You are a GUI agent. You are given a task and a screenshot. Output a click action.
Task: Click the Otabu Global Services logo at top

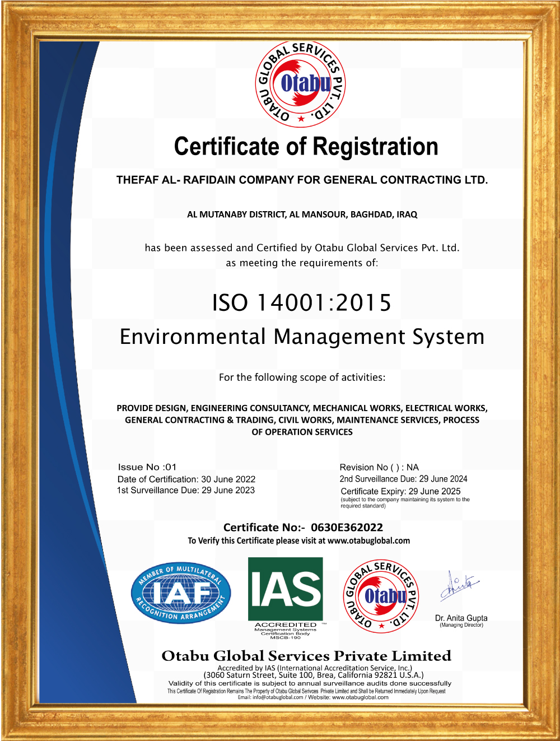tap(301, 85)
